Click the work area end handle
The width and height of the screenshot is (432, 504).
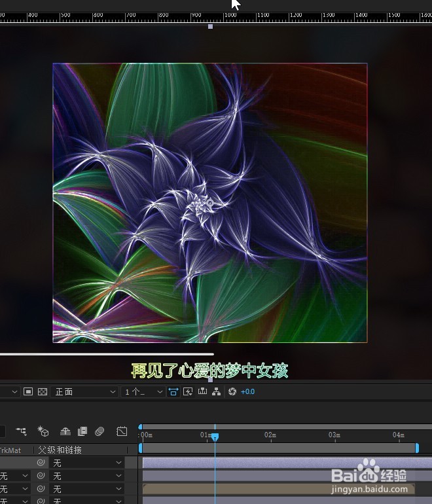(x=417, y=448)
